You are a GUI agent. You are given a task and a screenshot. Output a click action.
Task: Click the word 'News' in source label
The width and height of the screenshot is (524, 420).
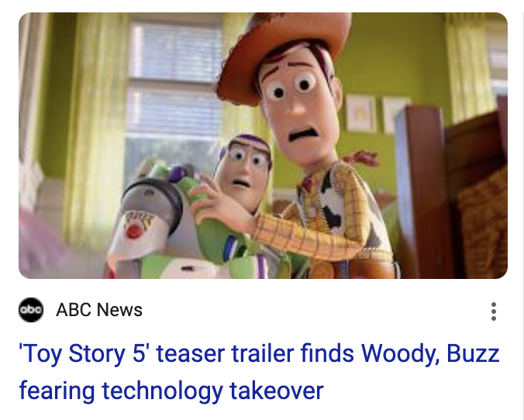point(119,310)
